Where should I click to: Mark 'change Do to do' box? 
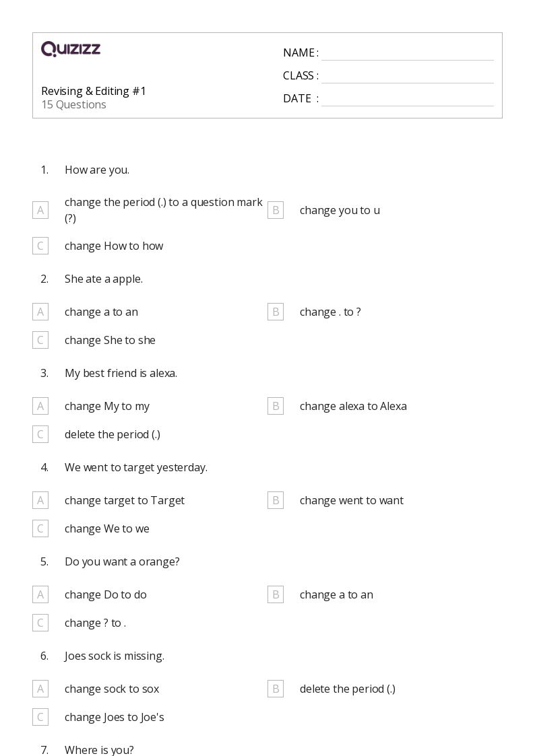40,594
